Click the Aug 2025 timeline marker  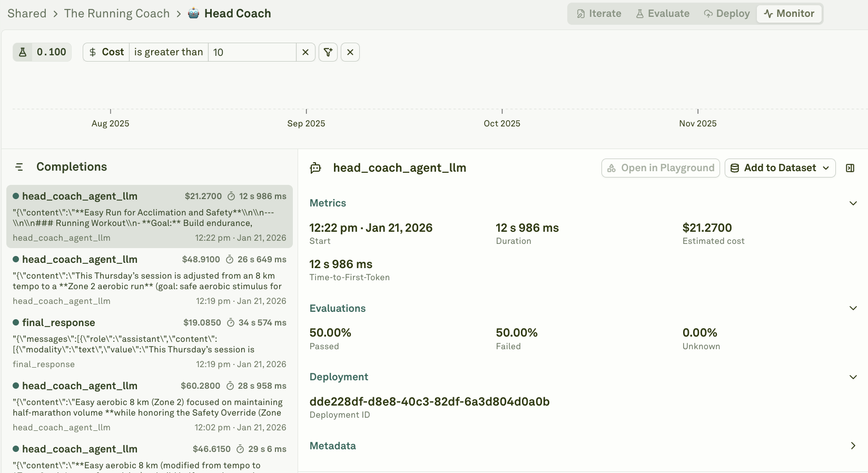click(110, 123)
